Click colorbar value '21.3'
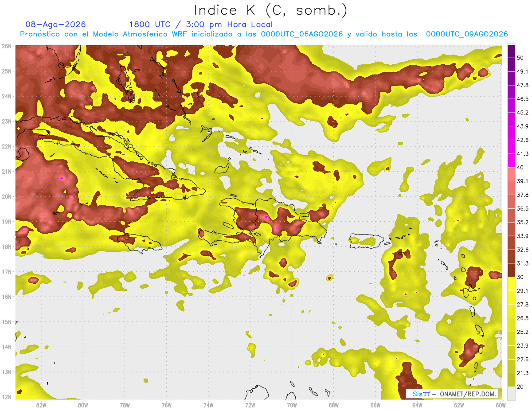The height and width of the screenshot is (411, 532). (x=522, y=373)
